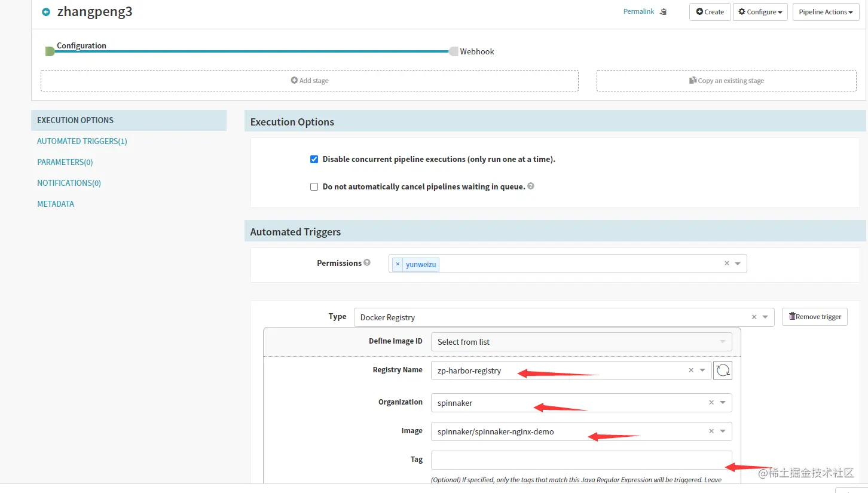Expand the Registry Name dropdown
868x493 pixels.
pyautogui.click(x=702, y=370)
